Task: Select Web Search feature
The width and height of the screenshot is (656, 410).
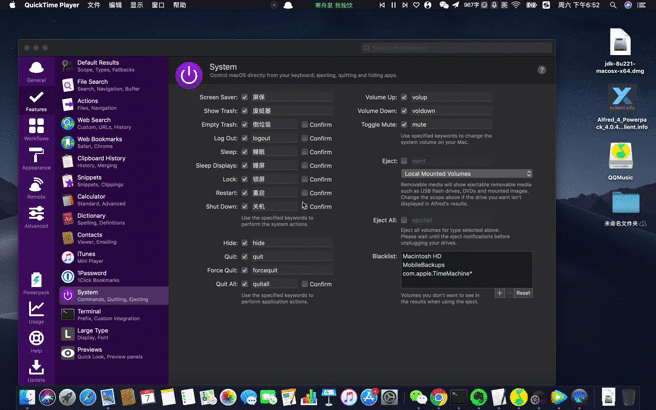Action: pyautogui.click(x=114, y=123)
